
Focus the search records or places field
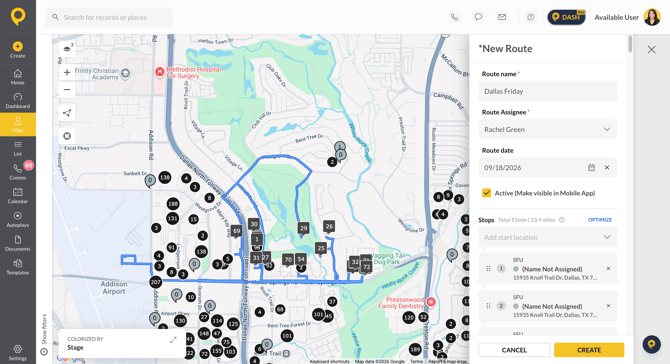pos(109,17)
